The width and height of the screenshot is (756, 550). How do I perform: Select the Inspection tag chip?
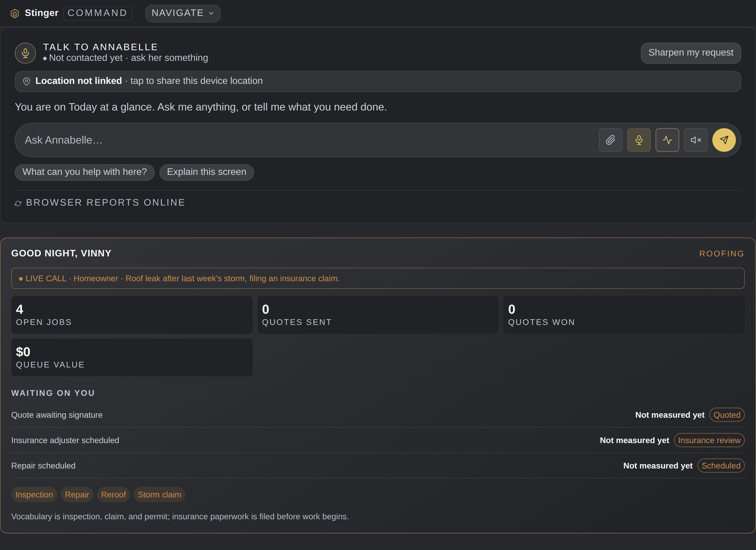click(34, 495)
